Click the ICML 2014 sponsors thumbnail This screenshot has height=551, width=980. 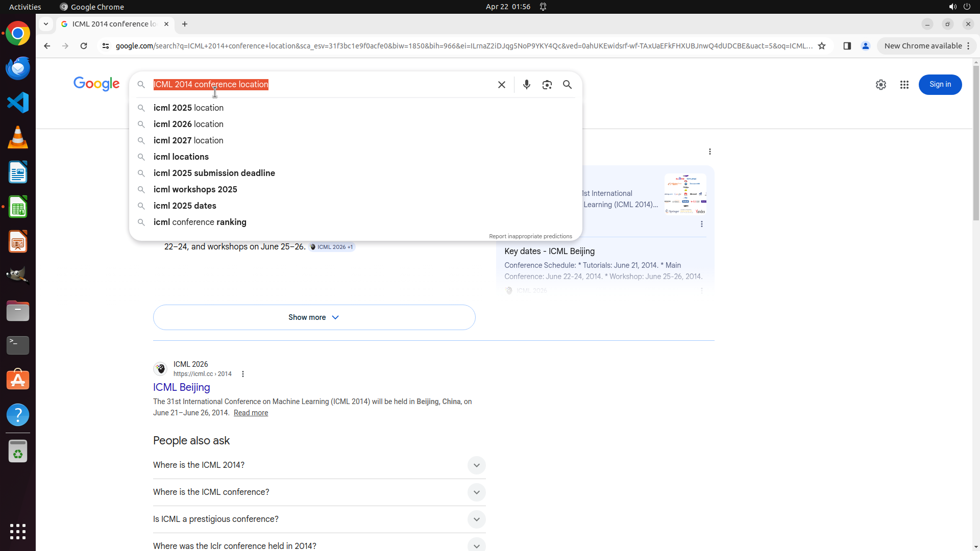[x=685, y=194]
